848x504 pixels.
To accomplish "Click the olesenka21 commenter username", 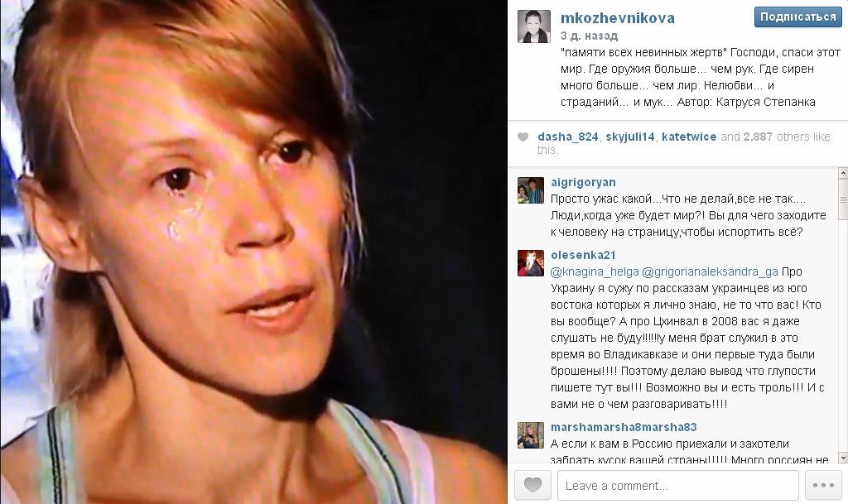I will (x=583, y=255).
